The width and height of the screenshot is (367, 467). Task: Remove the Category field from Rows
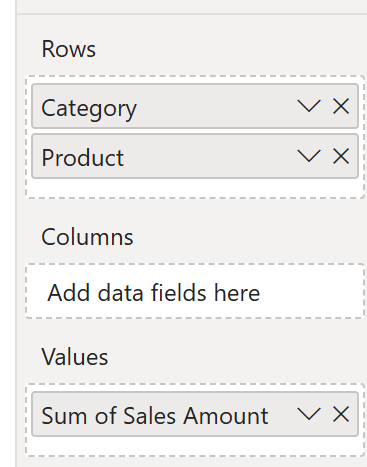(341, 106)
